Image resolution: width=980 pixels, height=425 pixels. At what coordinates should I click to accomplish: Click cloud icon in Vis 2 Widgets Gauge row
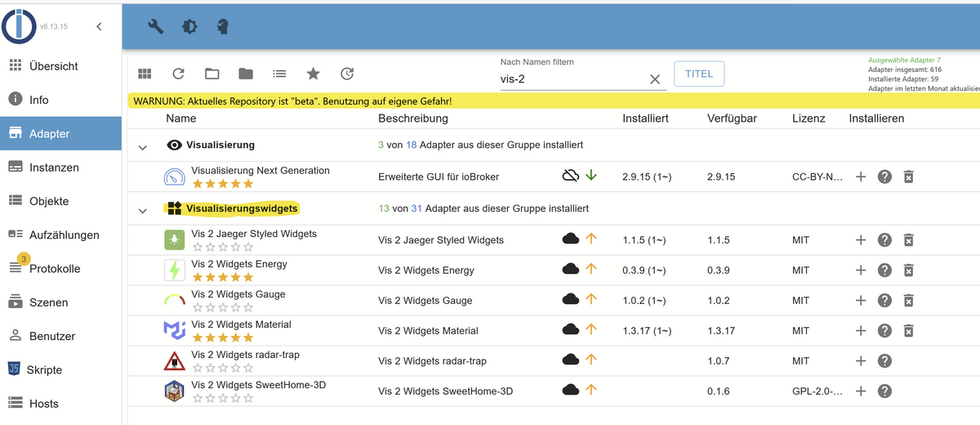tap(571, 300)
